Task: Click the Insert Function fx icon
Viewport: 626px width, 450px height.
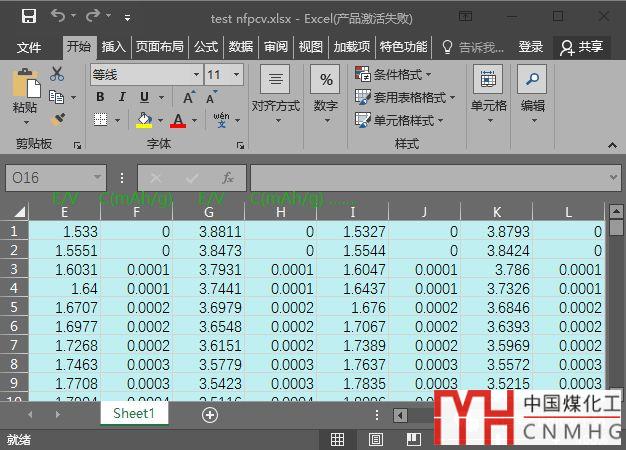Action: (x=227, y=177)
